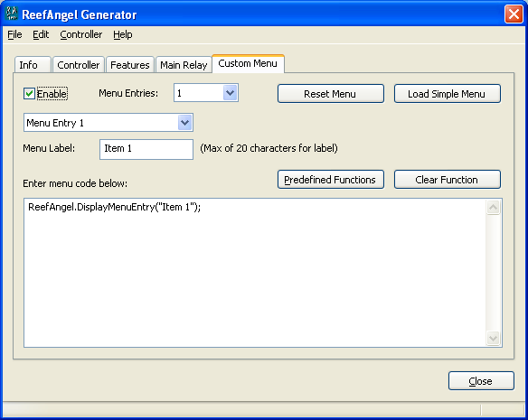This screenshot has width=528, height=420.
Task: Uncheck the Enable checkbox
Action: pyautogui.click(x=29, y=93)
